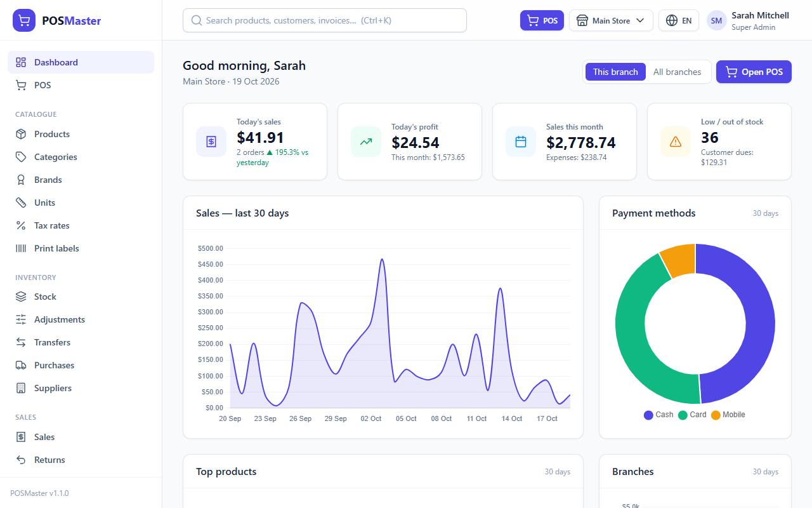
Task: Navigate to Print labels
Action: tap(81, 248)
